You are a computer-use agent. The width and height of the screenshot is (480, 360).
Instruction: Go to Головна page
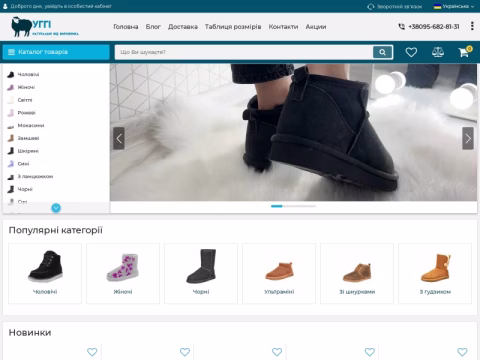[x=126, y=27]
